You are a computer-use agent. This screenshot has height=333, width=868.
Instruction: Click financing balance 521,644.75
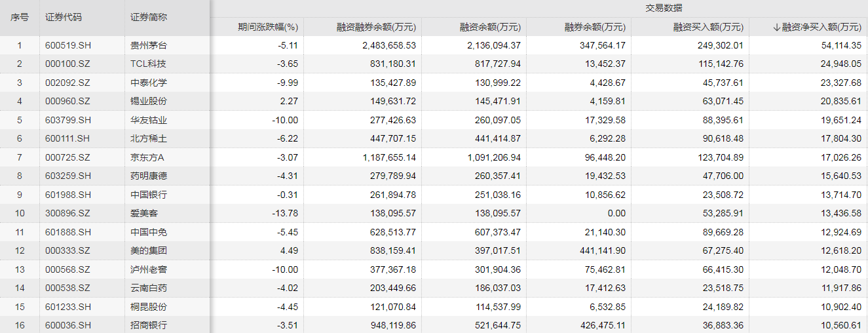498,325
